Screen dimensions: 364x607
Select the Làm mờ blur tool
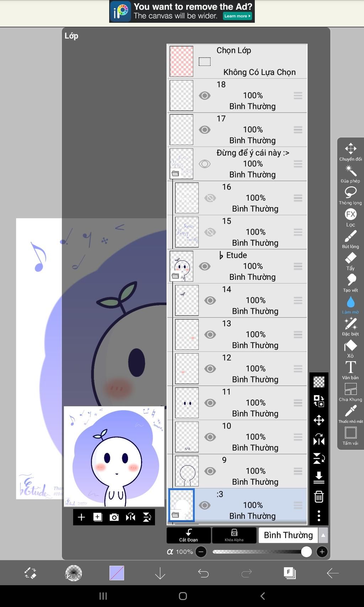350,305
